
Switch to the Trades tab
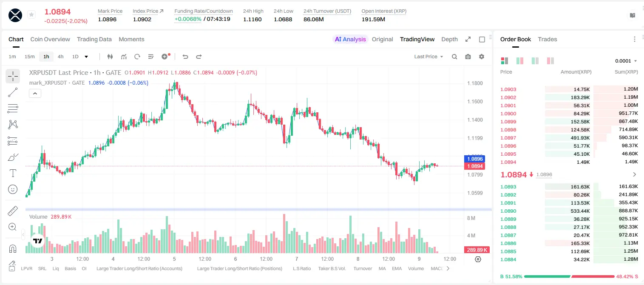point(548,39)
